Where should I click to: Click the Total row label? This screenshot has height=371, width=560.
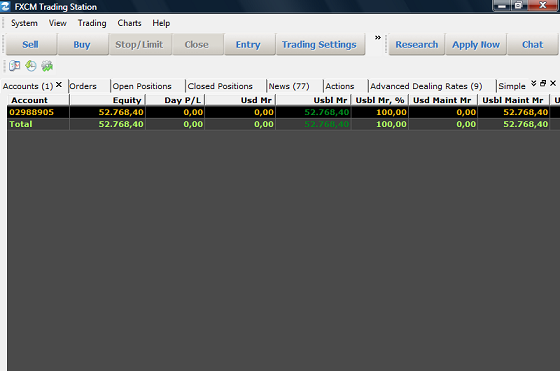point(21,124)
